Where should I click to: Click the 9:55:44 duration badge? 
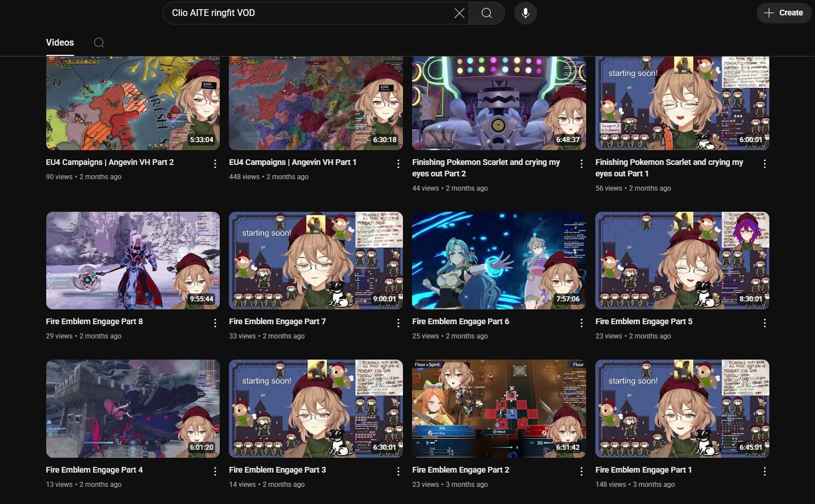201,299
